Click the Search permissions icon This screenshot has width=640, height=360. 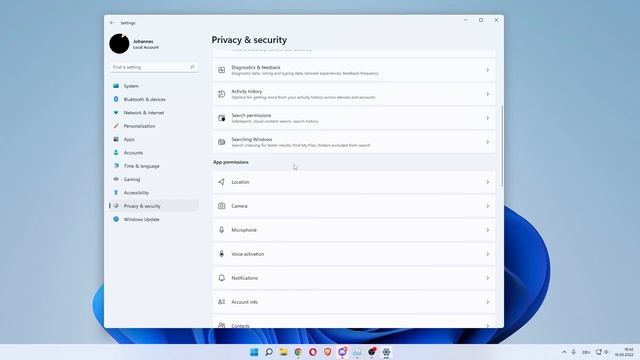(222, 118)
